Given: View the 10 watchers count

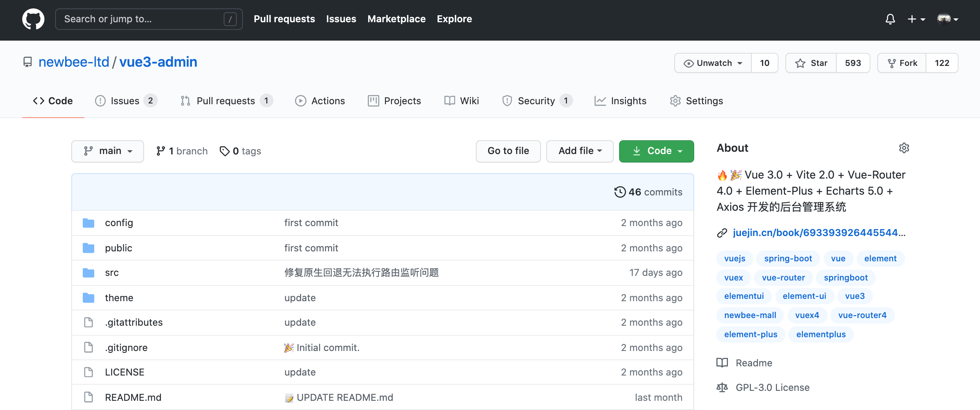Looking at the screenshot, I should click(765, 63).
